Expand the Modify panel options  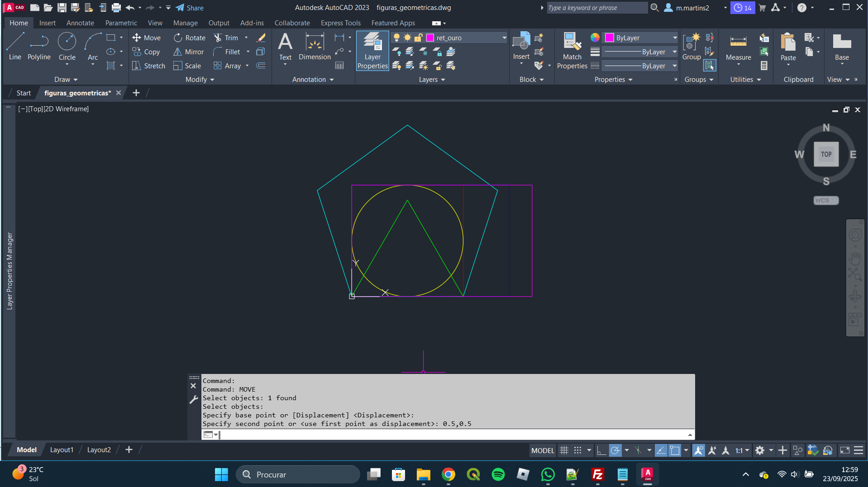point(200,80)
